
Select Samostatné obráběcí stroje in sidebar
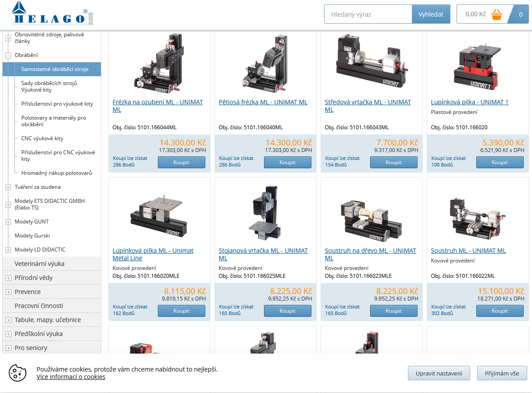click(52, 69)
